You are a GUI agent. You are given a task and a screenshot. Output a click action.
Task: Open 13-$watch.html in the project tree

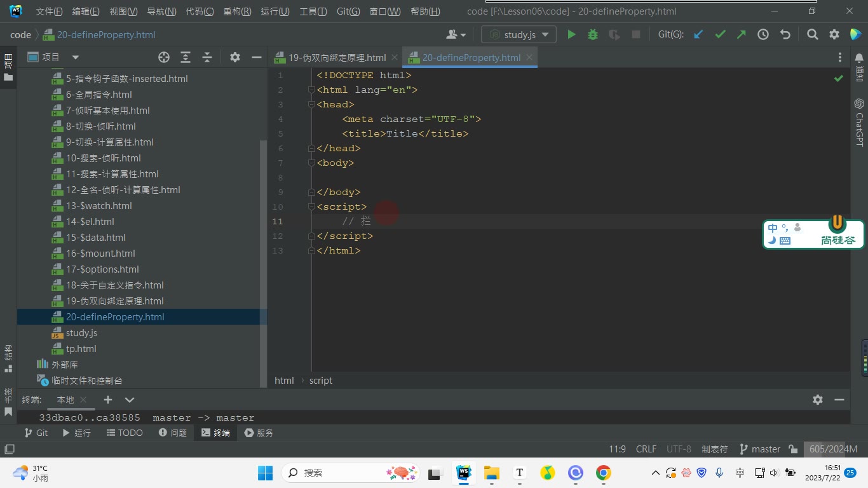pos(99,206)
